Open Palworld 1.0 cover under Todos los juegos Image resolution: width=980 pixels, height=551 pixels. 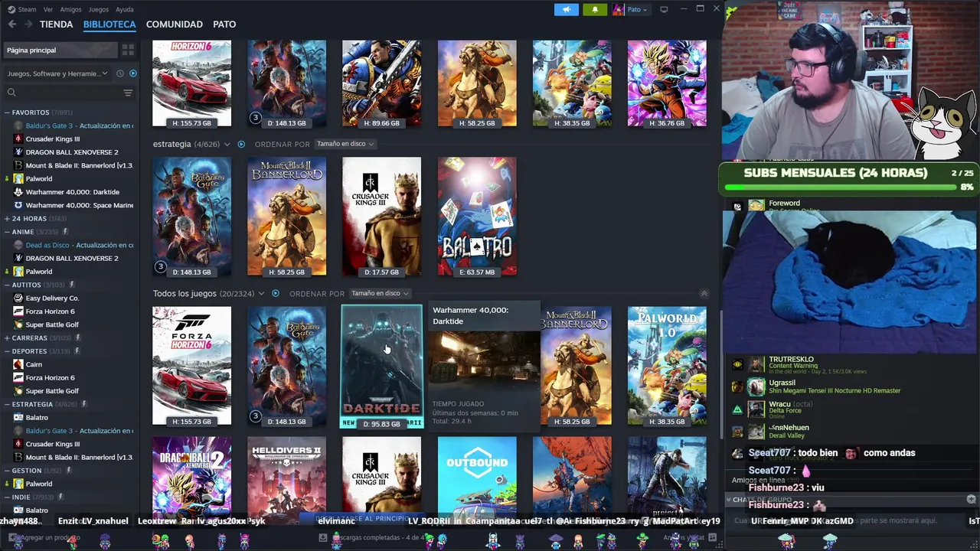(x=667, y=366)
